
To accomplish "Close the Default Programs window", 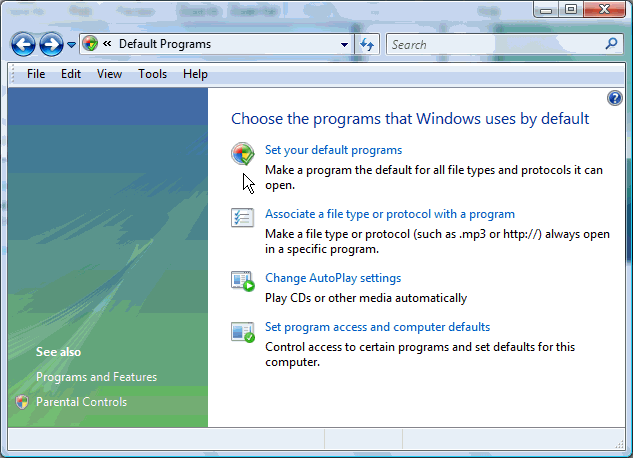I will [x=604, y=9].
